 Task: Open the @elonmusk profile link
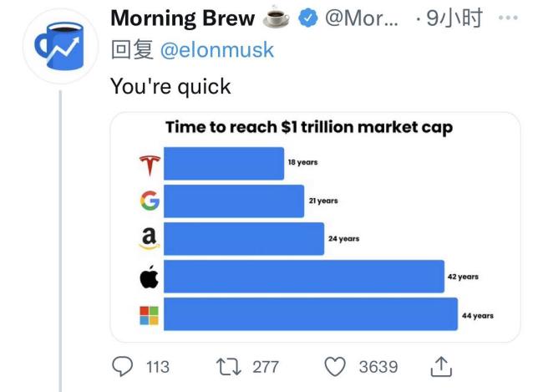[217, 49]
